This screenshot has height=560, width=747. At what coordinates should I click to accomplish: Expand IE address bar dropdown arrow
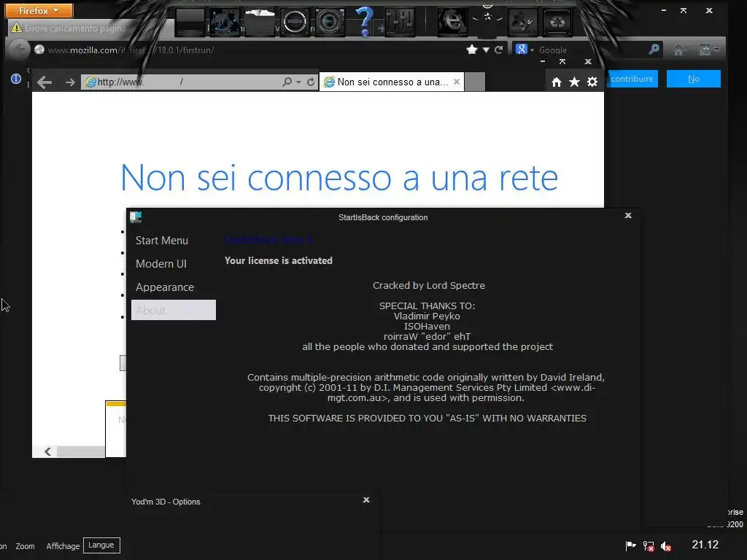click(x=298, y=82)
